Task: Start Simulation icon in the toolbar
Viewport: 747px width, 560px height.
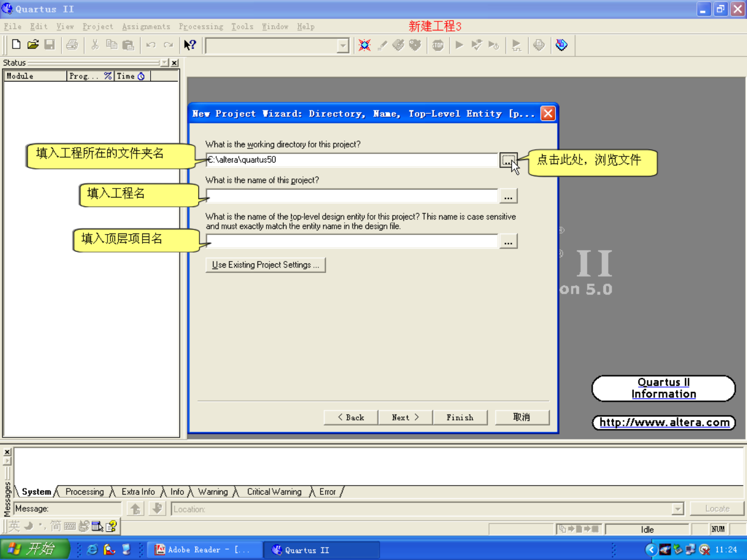Action: pyautogui.click(x=516, y=45)
